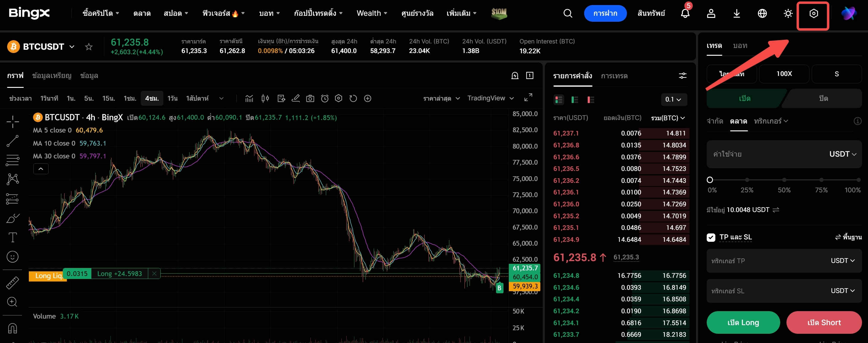Click the การฝาก deposit button
This screenshot has height=343, width=868.
[605, 13]
